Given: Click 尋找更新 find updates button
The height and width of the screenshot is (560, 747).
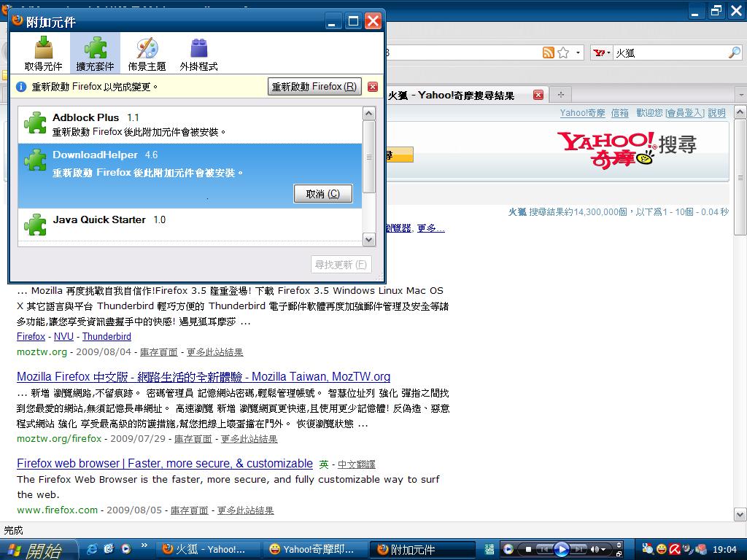Looking at the screenshot, I should (x=341, y=264).
